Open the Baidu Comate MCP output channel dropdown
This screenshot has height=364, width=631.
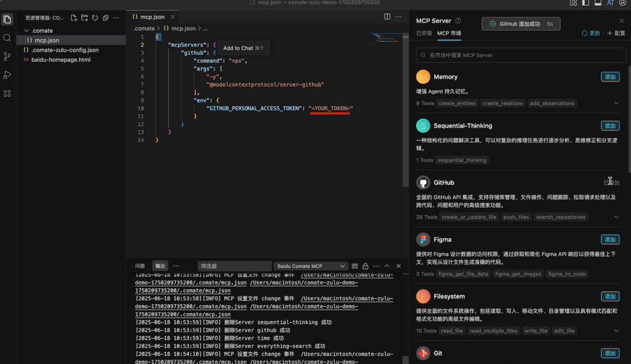[310, 266]
